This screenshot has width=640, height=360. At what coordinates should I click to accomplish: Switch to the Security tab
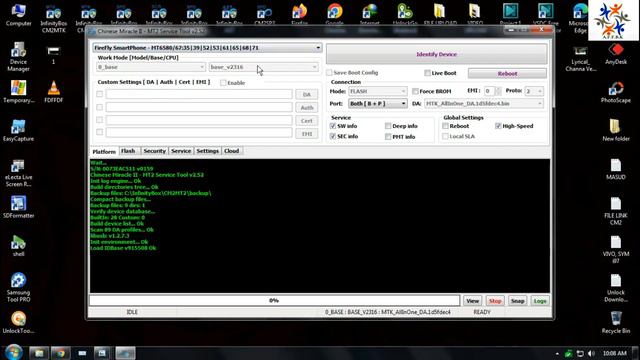coord(155,151)
